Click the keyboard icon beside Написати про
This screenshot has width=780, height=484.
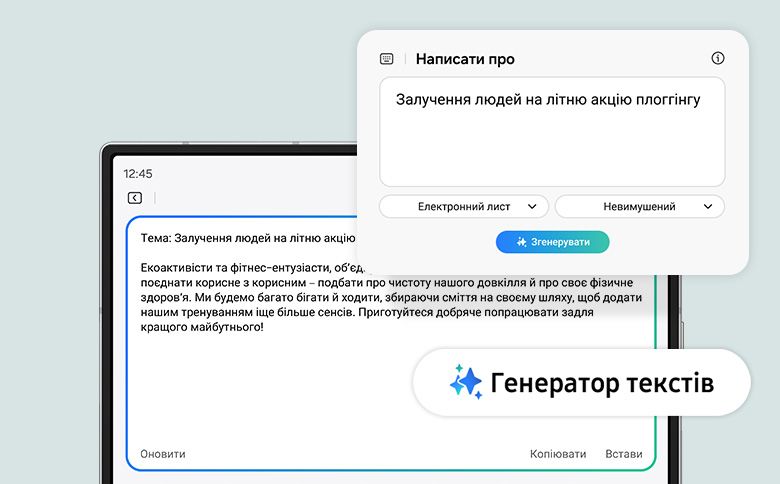pos(387,59)
